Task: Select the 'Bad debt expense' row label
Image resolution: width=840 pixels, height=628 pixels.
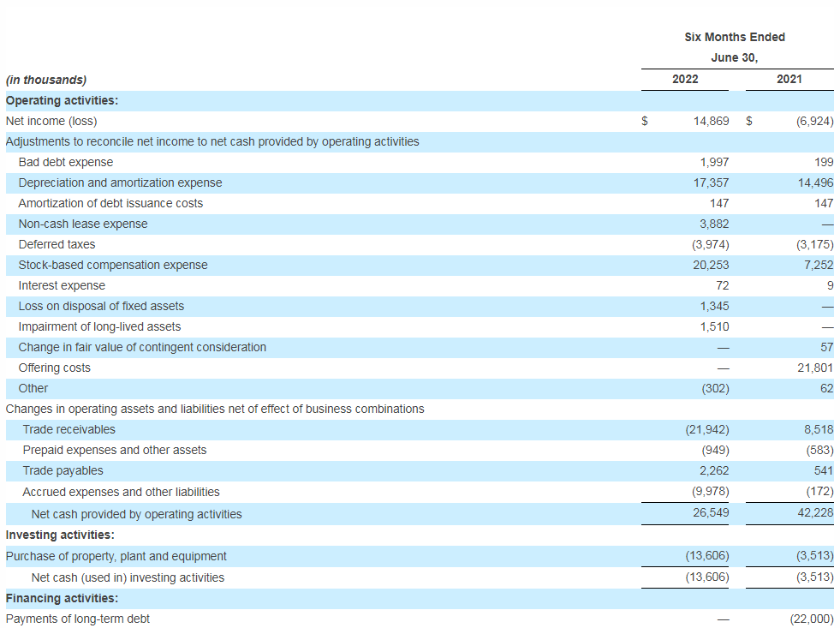Action: click(66, 162)
